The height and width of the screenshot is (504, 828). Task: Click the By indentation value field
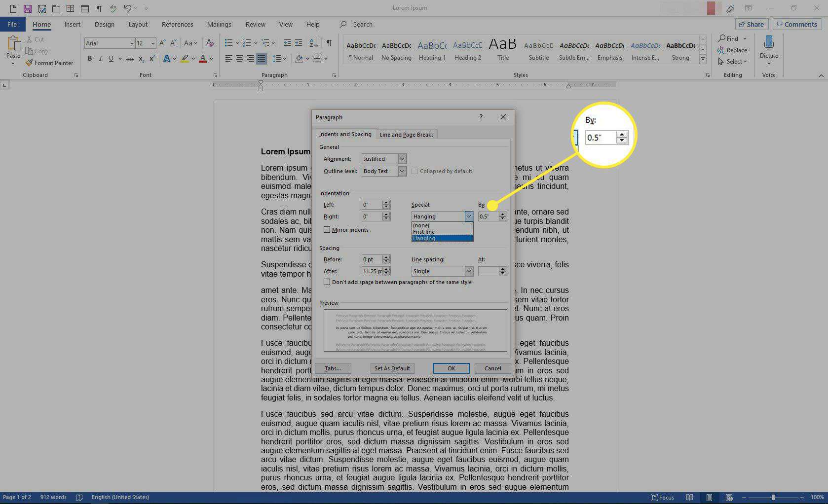point(488,216)
